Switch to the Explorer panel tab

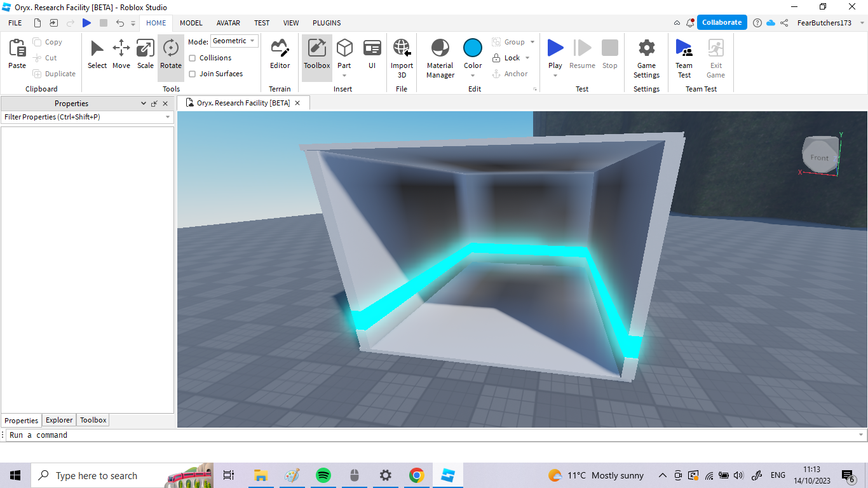pyautogui.click(x=59, y=420)
